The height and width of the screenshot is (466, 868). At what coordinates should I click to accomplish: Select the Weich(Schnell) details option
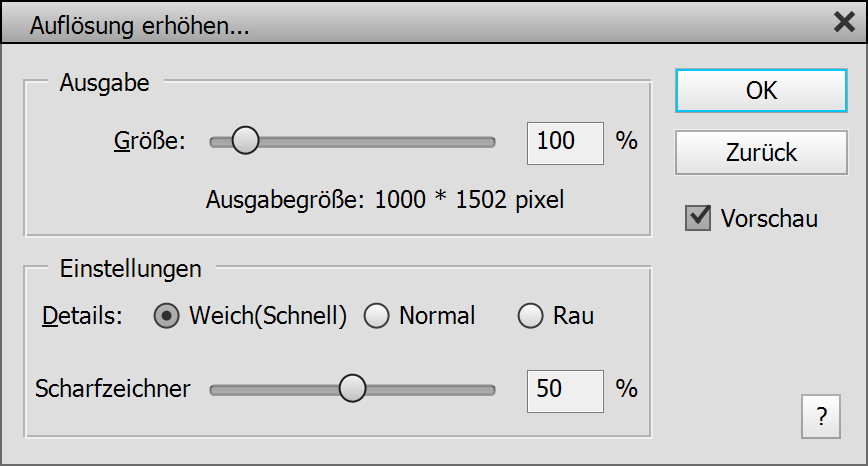tap(168, 317)
